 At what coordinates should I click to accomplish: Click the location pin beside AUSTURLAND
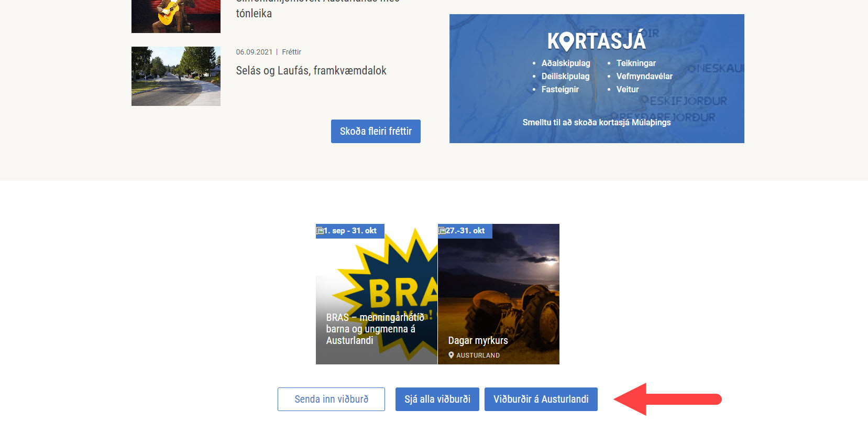[x=451, y=355]
